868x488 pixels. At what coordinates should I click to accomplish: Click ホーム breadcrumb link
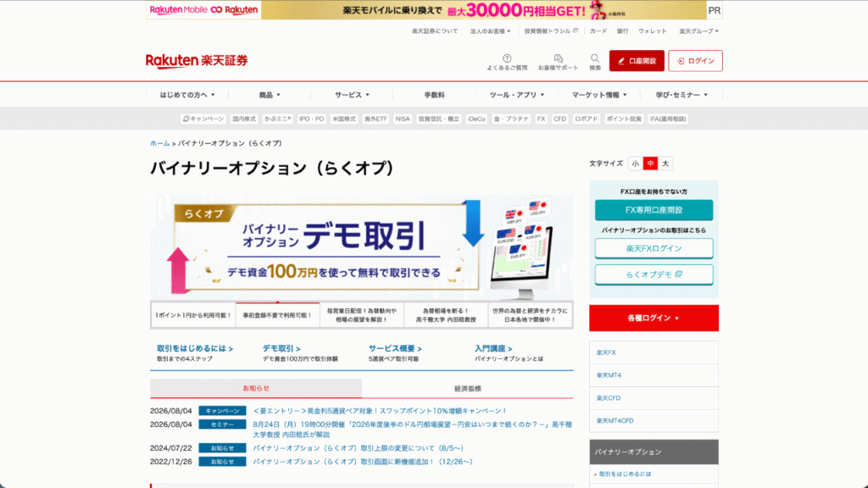pos(160,143)
